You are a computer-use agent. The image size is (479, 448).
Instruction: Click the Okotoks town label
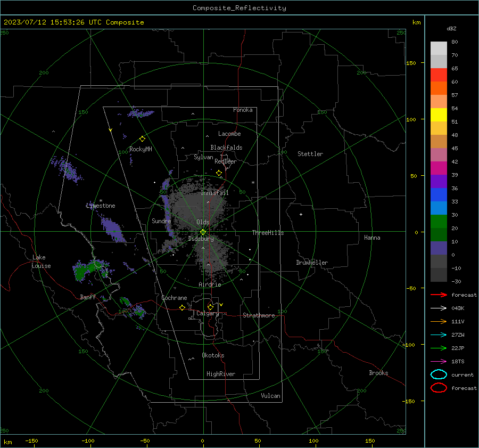tap(213, 355)
